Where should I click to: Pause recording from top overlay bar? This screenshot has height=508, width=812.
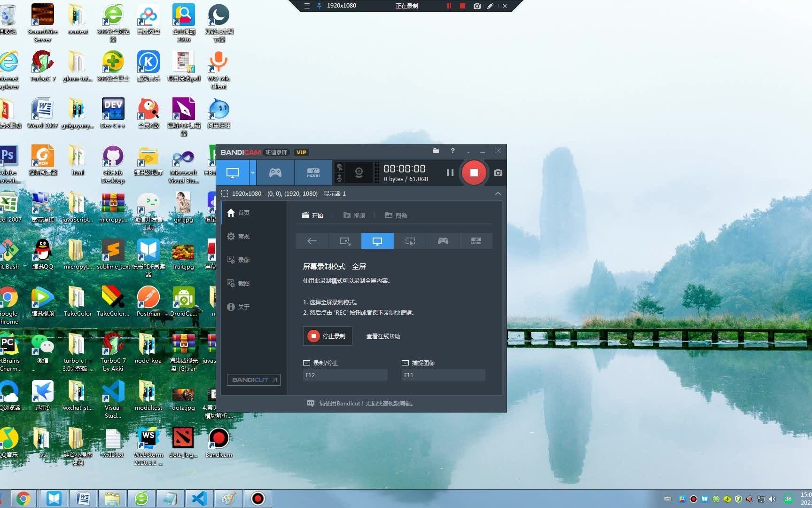click(449, 6)
